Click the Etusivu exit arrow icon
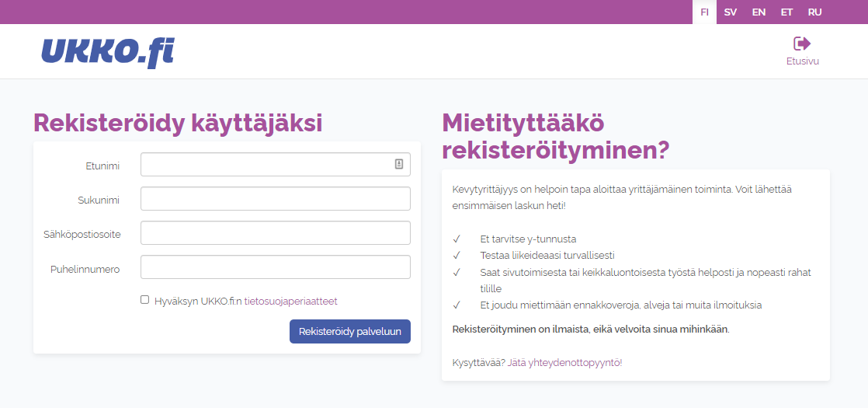 tap(802, 44)
